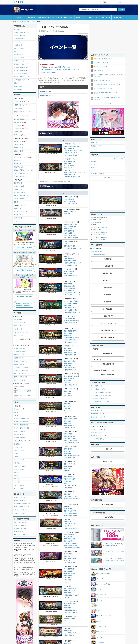Open the 牙を剥きしエル=マグナ banner
The image size is (138, 644).
click(x=51, y=229)
